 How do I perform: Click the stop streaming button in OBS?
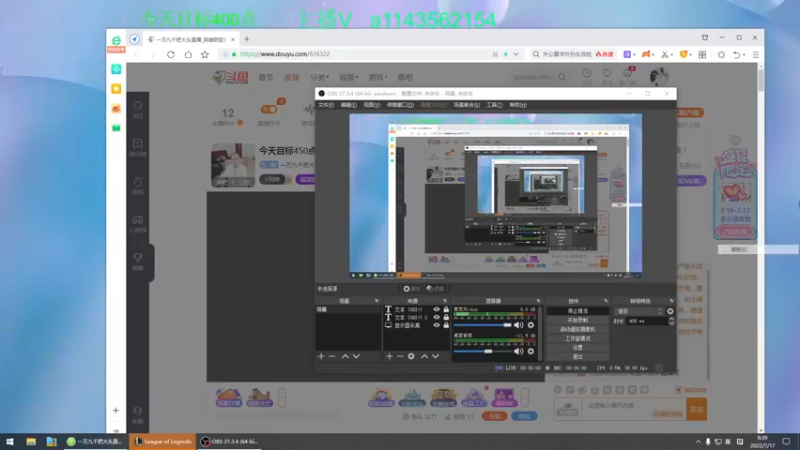(x=578, y=311)
